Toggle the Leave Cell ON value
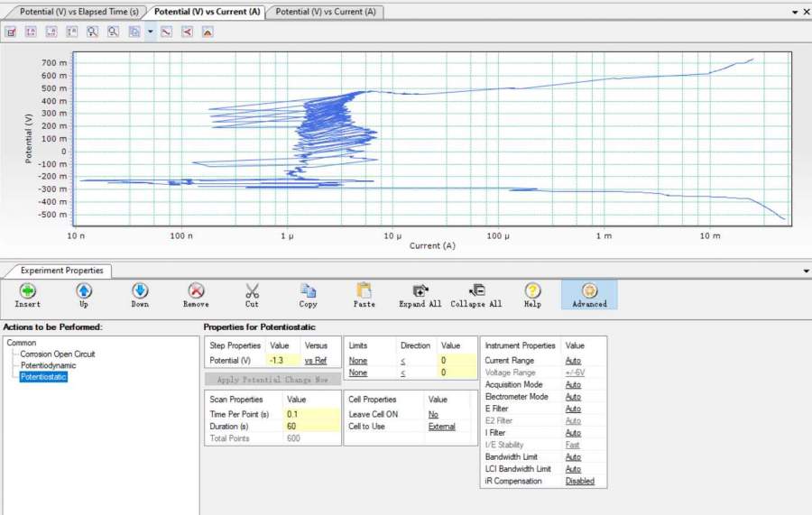 coord(433,415)
